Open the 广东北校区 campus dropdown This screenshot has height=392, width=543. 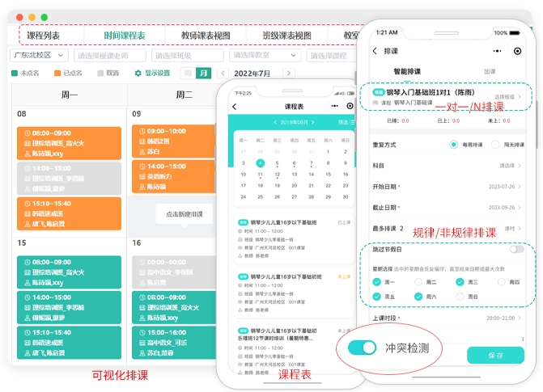click(x=40, y=55)
